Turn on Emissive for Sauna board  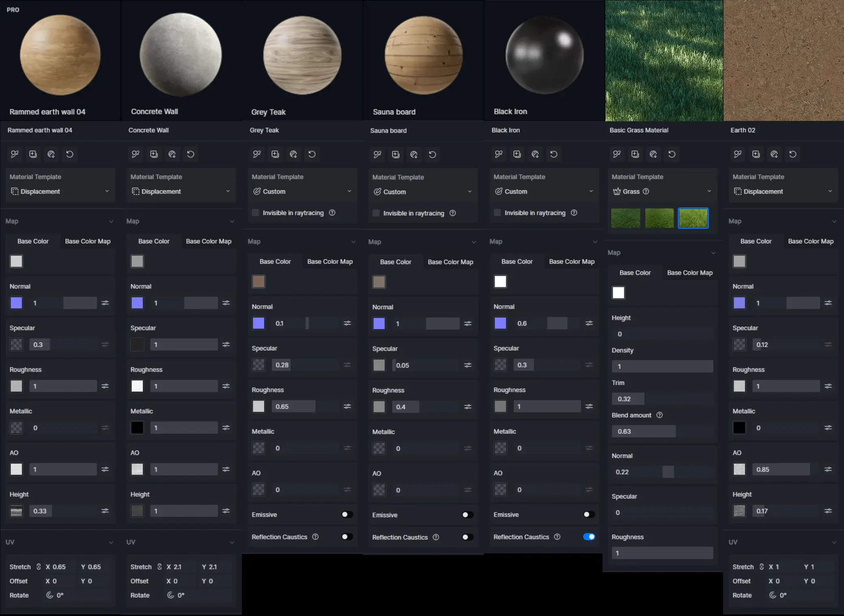tap(467, 515)
